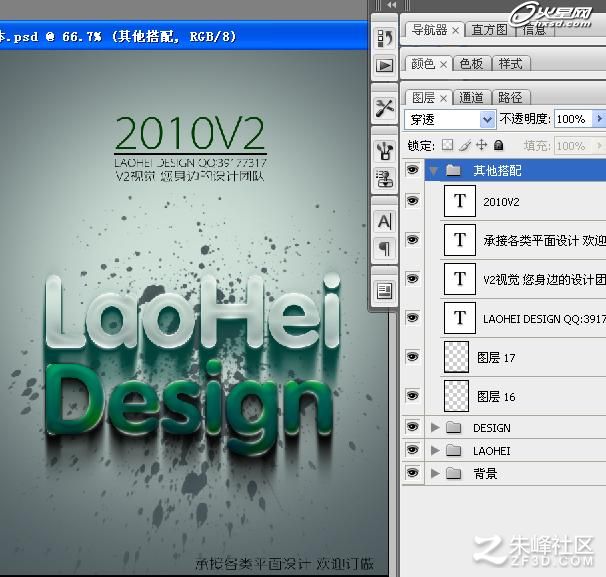The width and height of the screenshot is (606, 577).
Task: Open the History panel icon
Action: pyautogui.click(x=385, y=38)
